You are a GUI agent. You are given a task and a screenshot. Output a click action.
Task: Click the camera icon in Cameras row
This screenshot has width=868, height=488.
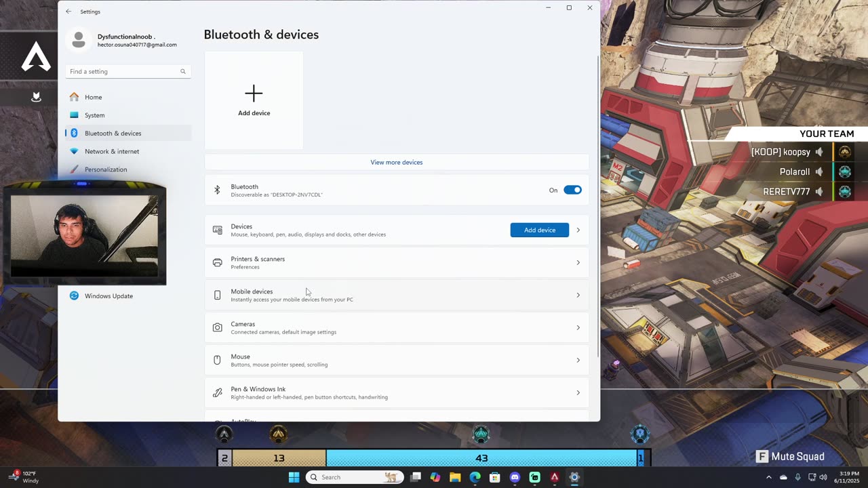[x=217, y=327]
